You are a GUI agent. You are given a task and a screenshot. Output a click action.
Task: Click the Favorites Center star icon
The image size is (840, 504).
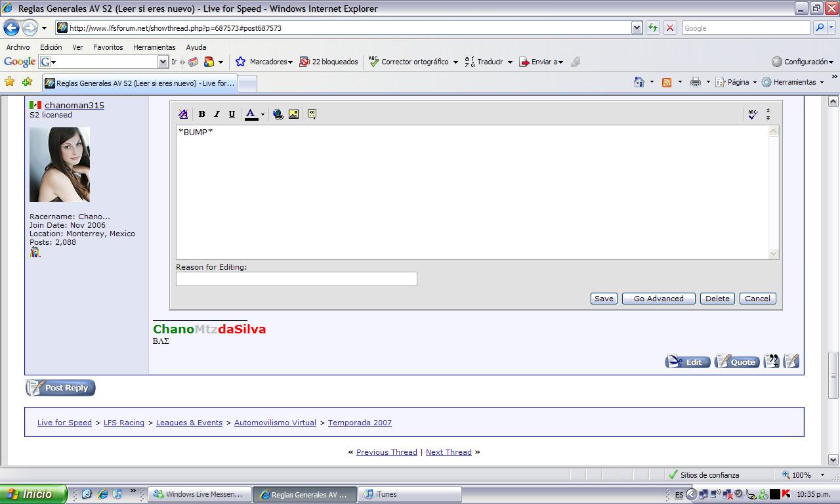10,82
